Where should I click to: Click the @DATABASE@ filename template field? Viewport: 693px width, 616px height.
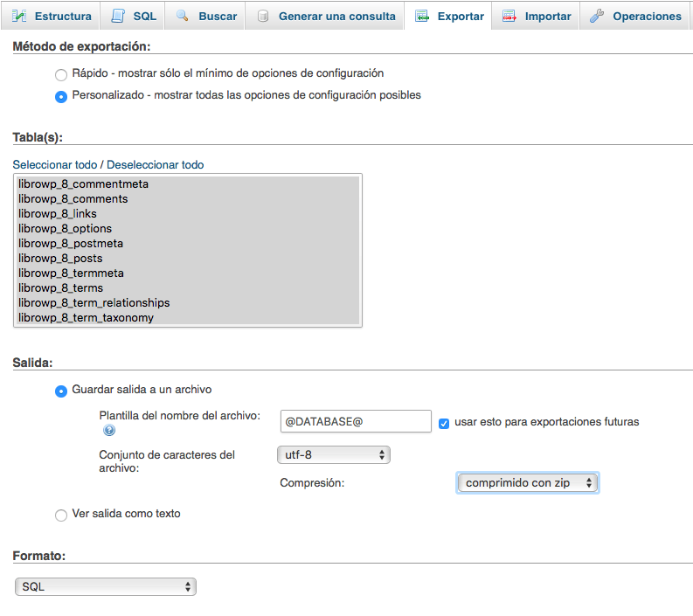(356, 422)
